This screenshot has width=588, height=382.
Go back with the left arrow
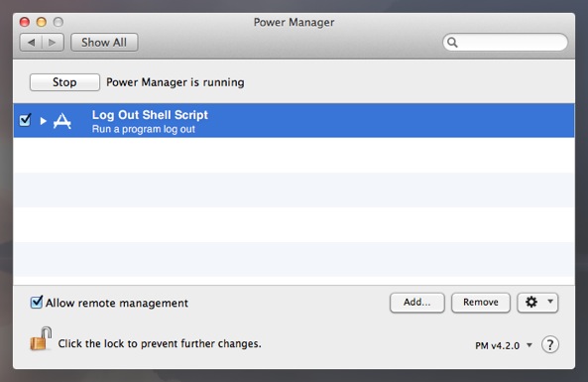point(31,43)
